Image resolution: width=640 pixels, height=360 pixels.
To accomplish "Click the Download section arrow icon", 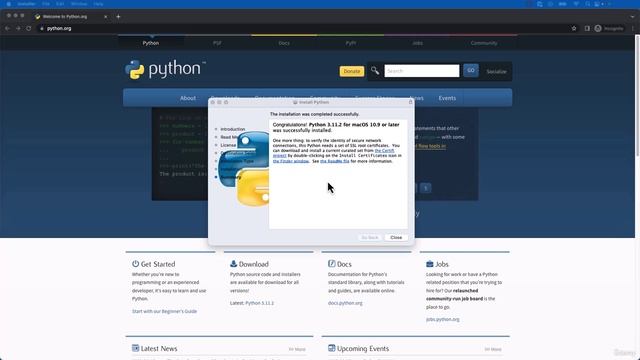I will click(233, 264).
